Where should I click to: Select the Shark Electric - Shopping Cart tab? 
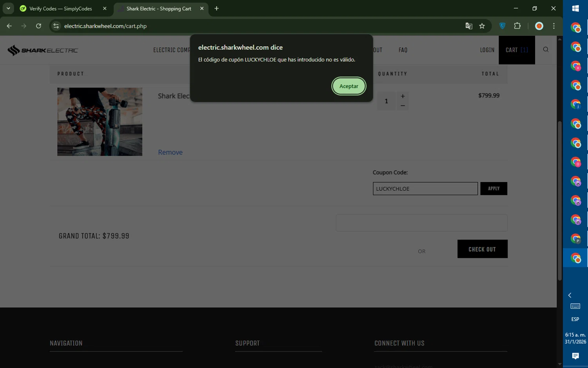159,8
